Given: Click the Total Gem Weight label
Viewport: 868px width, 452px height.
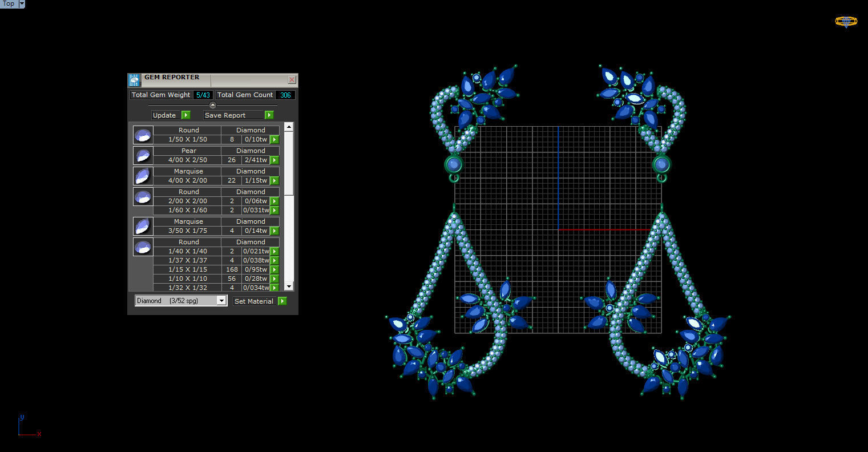Looking at the screenshot, I should [161, 95].
